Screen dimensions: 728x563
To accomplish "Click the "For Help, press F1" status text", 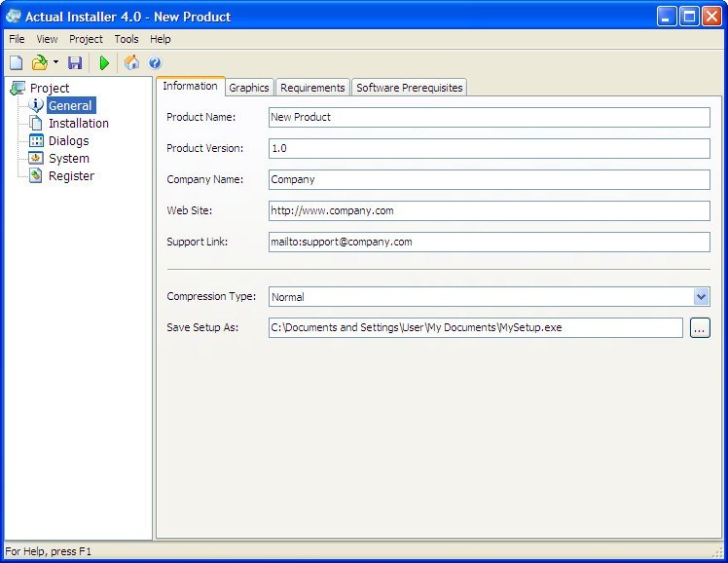I will pos(49,551).
